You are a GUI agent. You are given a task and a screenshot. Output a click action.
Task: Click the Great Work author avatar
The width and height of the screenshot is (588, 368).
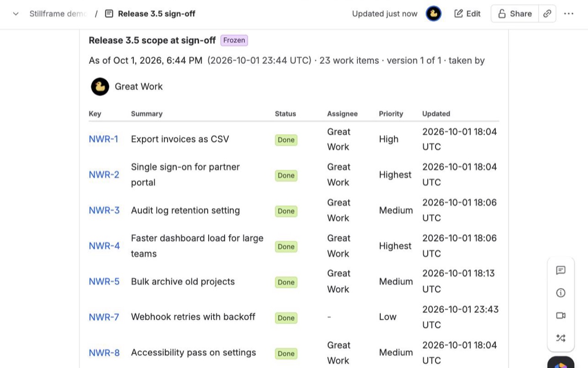pyautogui.click(x=100, y=86)
